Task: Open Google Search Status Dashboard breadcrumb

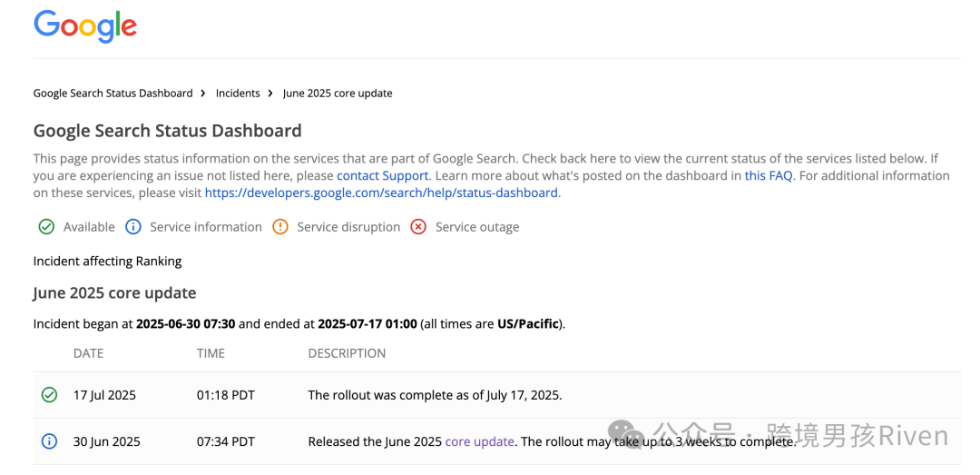Action: (113, 94)
